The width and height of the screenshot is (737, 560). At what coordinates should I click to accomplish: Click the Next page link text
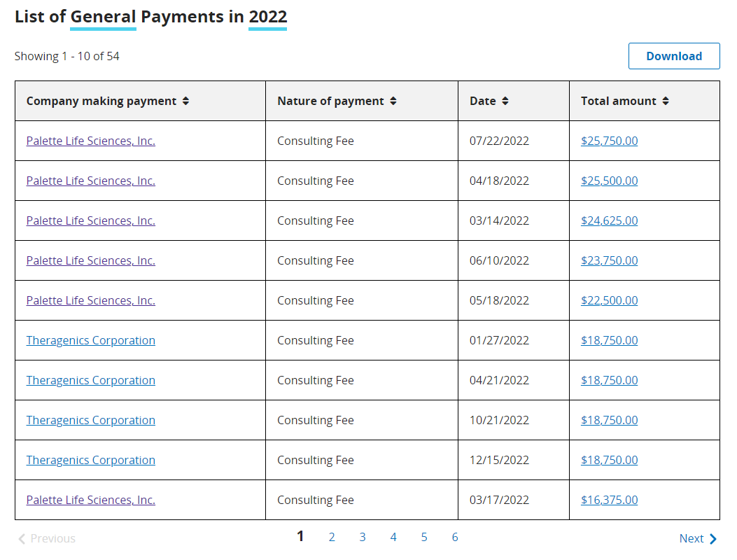coord(691,538)
